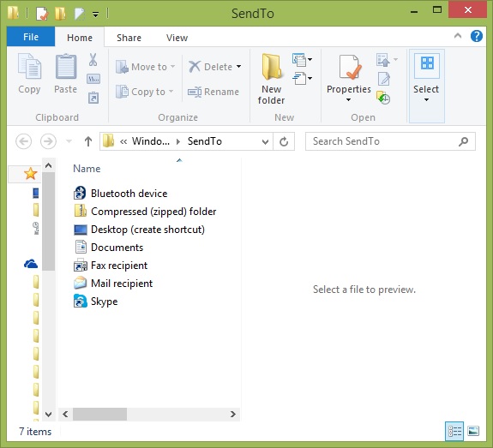493x448 pixels.
Task: Click the Paste shortcut icon
Action: pyautogui.click(x=93, y=98)
